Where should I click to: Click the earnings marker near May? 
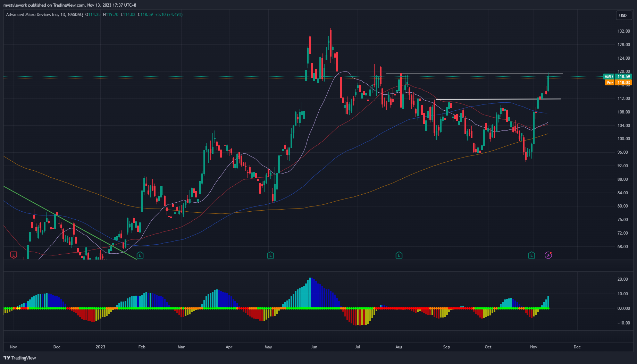pyautogui.click(x=270, y=255)
